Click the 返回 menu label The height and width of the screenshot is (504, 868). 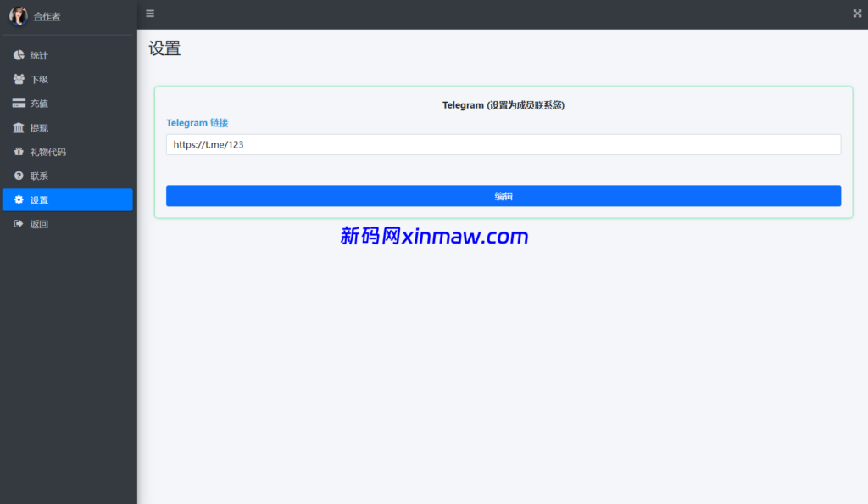pos(39,224)
